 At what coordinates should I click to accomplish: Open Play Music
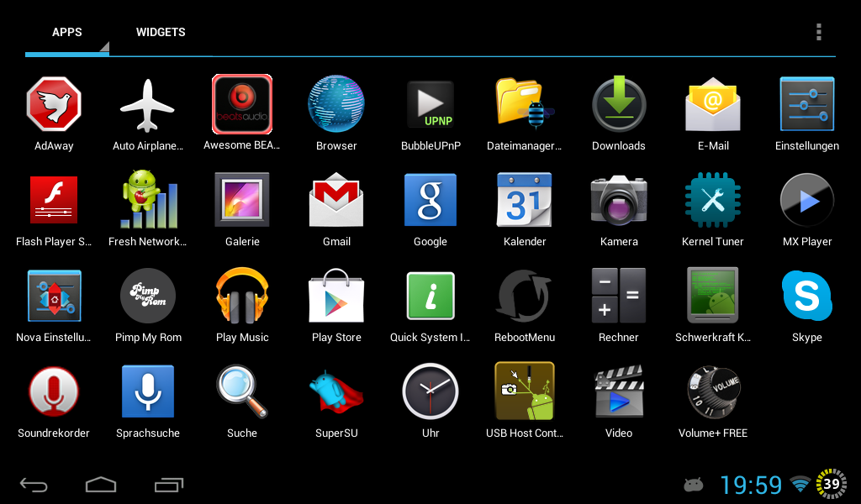[242, 296]
